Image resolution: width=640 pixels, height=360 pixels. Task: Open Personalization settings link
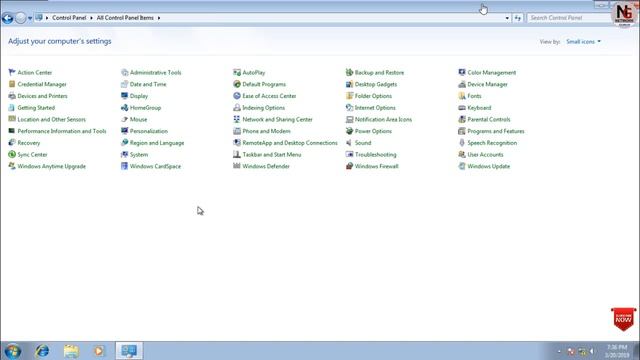pyautogui.click(x=149, y=131)
